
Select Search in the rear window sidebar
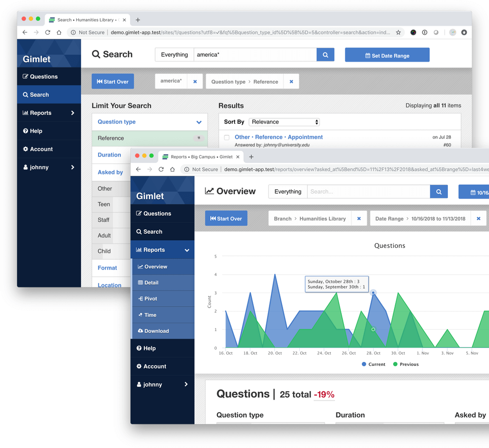[49, 95]
